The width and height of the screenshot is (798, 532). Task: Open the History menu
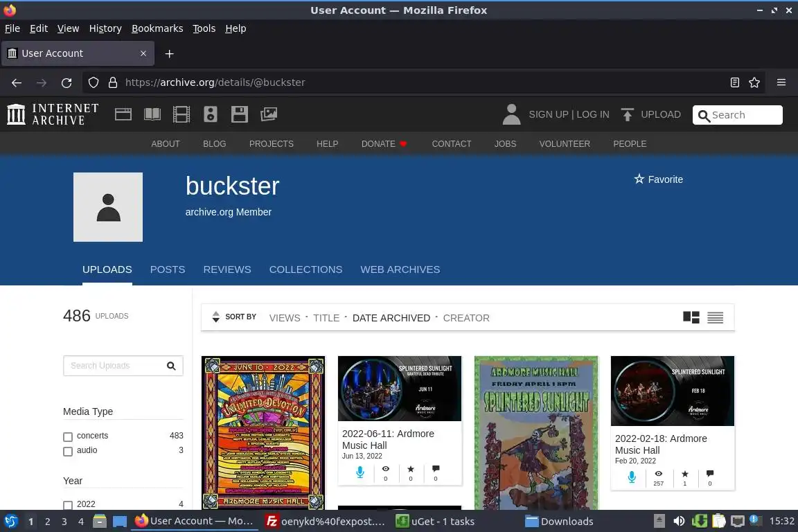pos(105,28)
